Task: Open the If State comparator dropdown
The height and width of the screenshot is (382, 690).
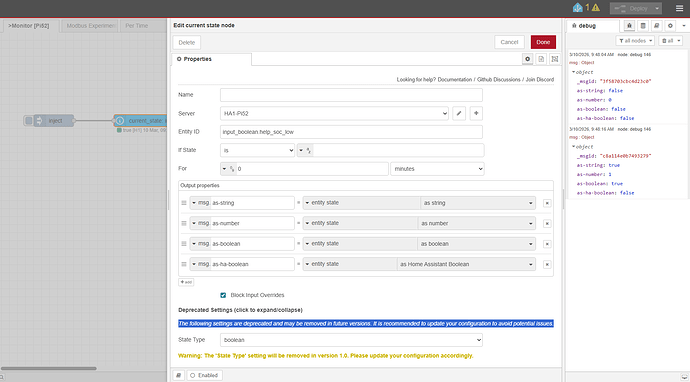Action: 257,151
